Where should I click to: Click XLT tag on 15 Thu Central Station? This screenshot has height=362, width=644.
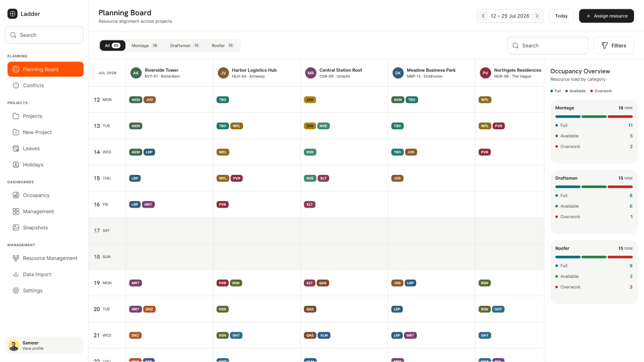(323, 178)
